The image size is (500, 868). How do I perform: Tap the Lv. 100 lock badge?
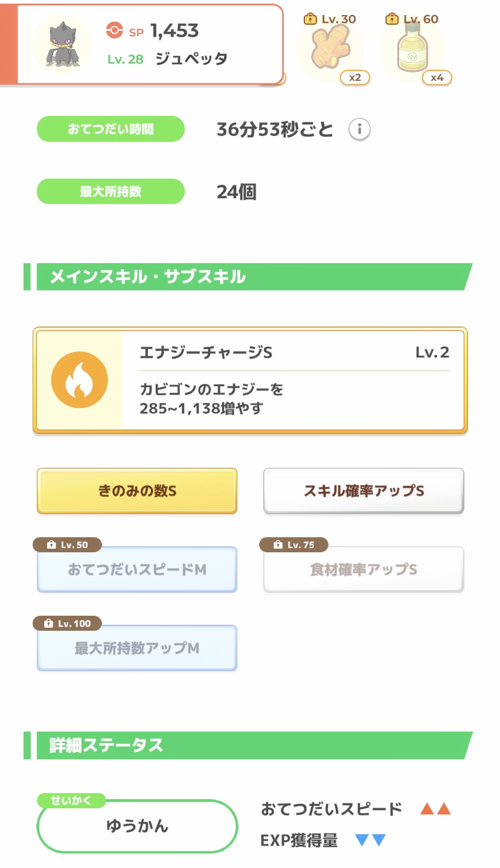coord(67,624)
